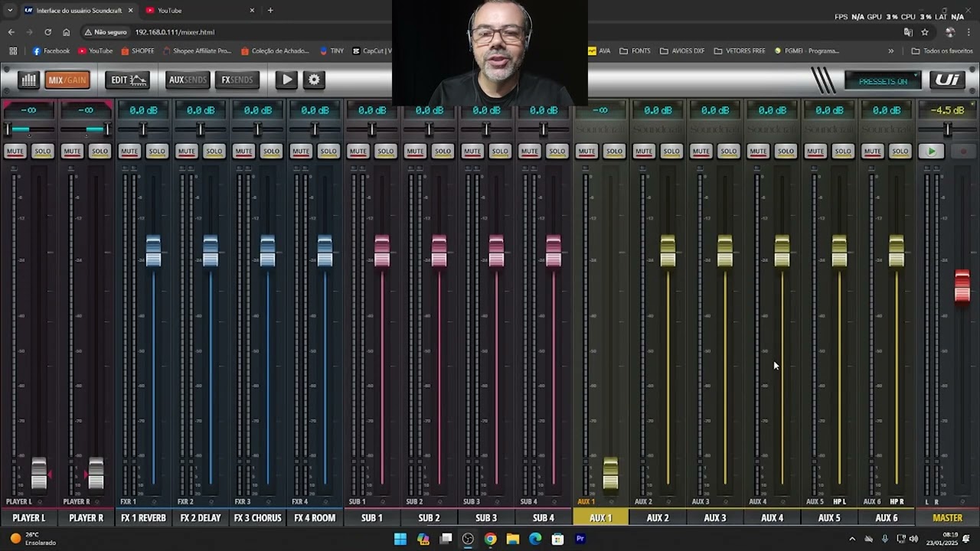
Task: Open mixer settings gear icon
Action: pyautogui.click(x=314, y=80)
